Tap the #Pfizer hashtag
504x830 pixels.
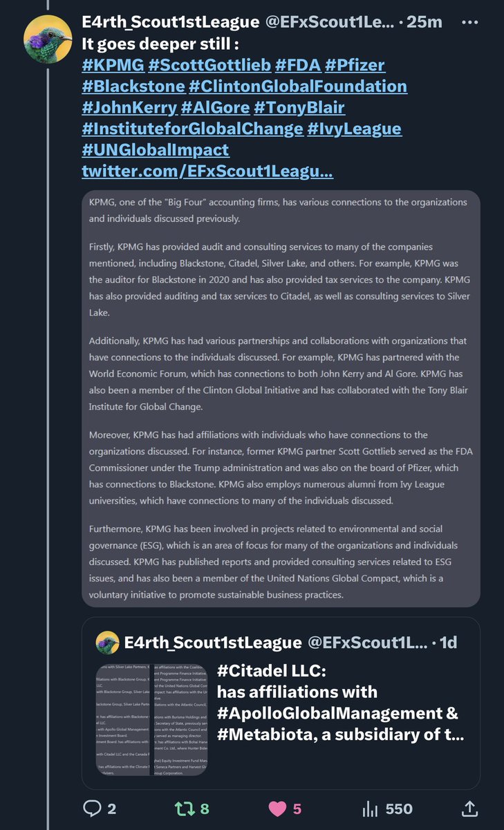click(x=354, y=65)
